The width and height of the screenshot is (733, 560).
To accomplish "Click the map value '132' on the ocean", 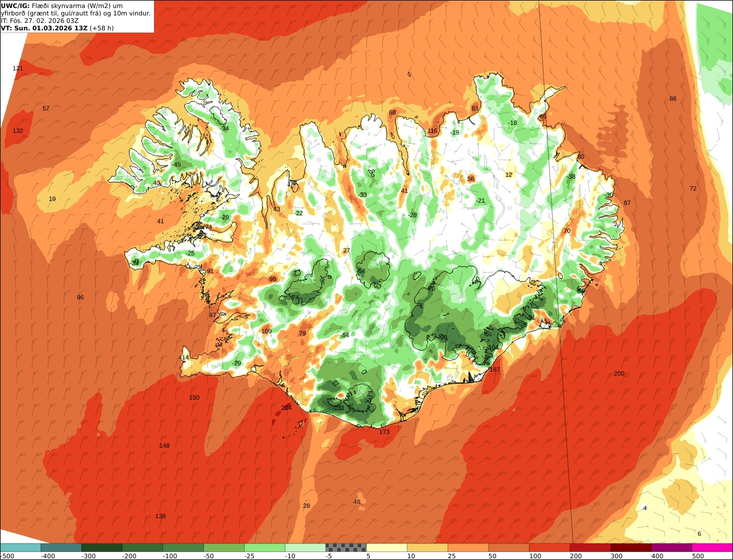I will pyautogui.click(x=18, y=131).
